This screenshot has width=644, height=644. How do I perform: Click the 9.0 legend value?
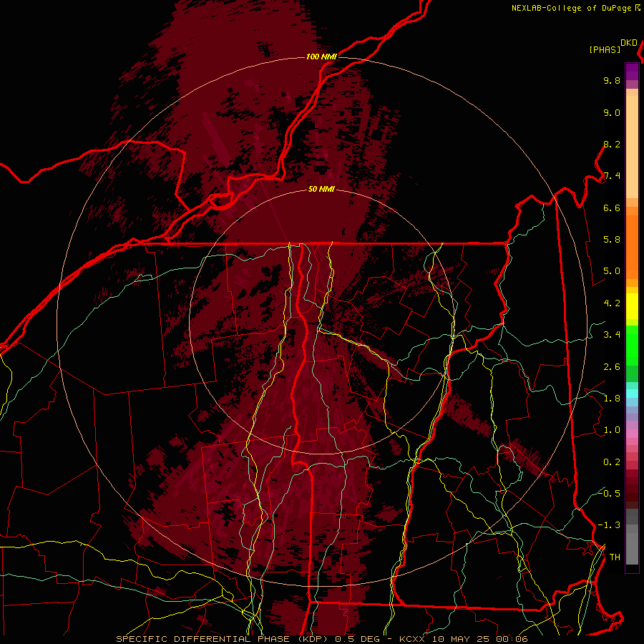tap(612, 112)
